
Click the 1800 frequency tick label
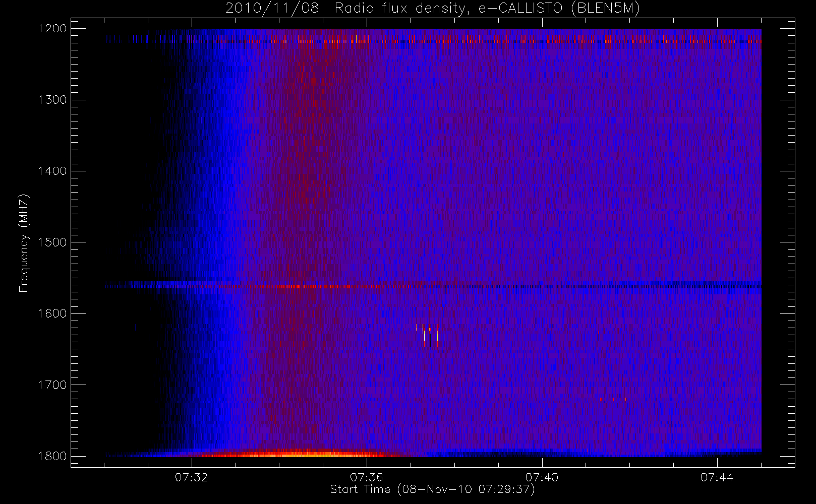click(x=52, y=456)
